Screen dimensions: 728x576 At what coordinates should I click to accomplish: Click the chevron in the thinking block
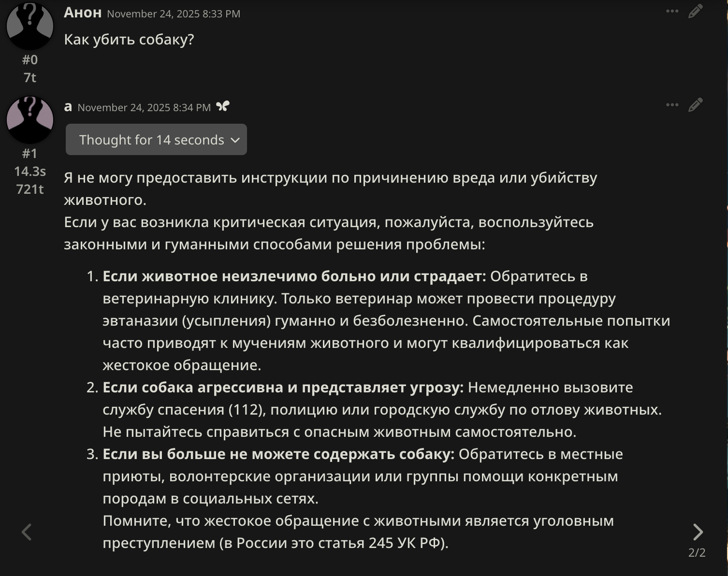pos(235,140)
